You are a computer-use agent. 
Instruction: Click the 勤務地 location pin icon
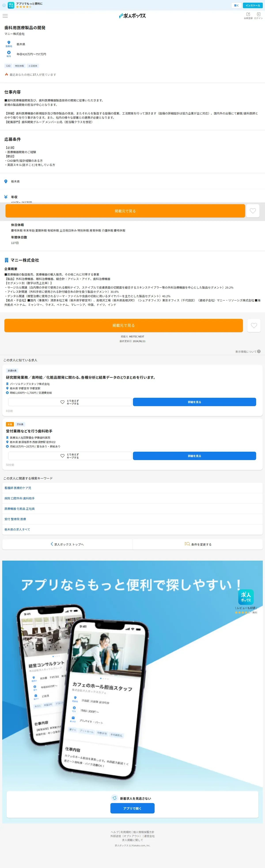click(9, 43)
